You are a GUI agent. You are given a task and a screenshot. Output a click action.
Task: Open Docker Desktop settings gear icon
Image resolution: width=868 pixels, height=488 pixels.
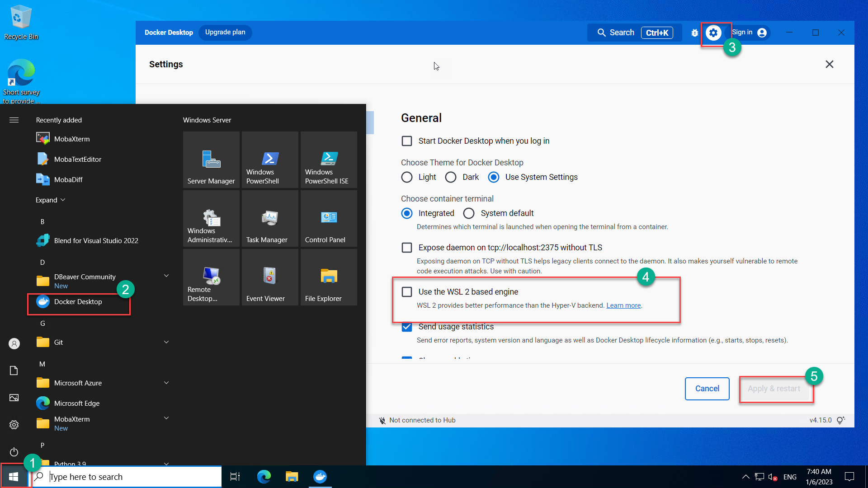point(713,32)
